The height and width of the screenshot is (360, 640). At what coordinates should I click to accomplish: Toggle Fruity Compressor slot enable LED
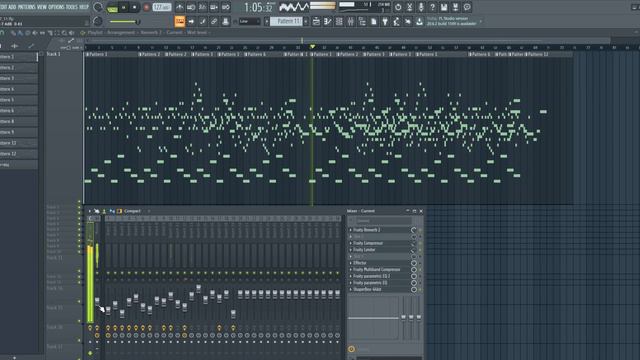(420, 243)
